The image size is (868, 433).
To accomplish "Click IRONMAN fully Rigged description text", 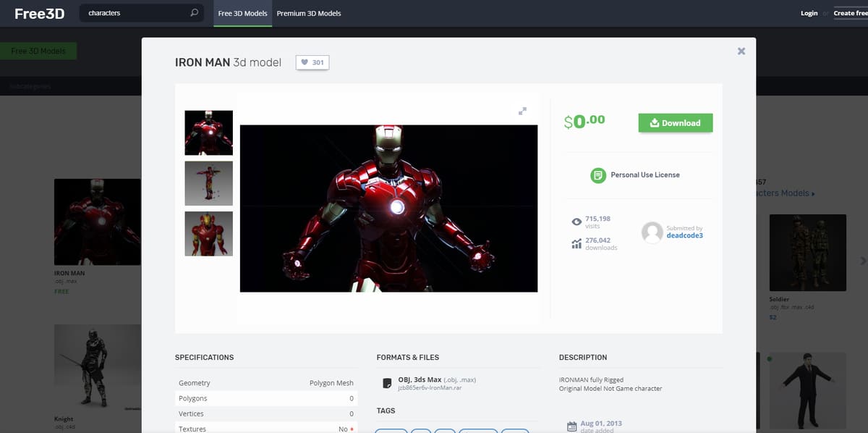I will (x=591, y=379).
